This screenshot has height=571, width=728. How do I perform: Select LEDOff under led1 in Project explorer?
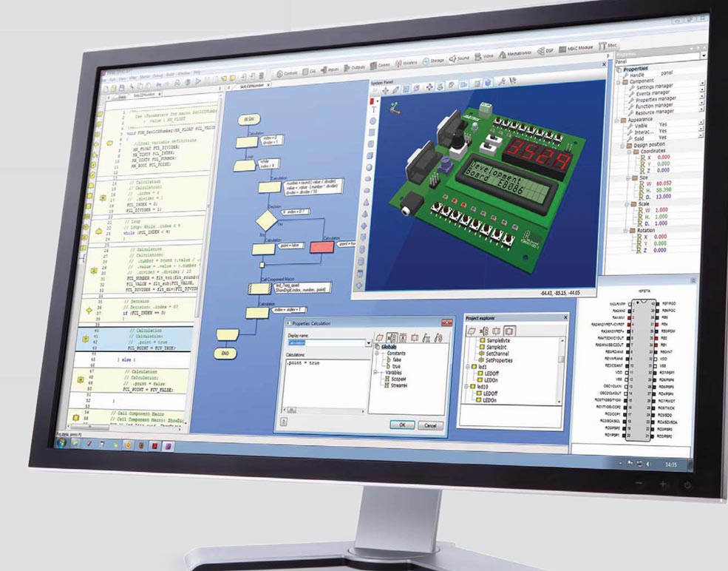pos(488,374)
